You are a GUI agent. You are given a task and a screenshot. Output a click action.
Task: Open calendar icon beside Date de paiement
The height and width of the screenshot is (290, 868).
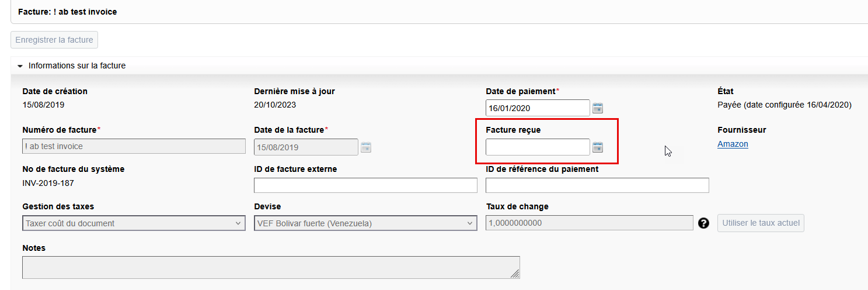tap(598, 108)
